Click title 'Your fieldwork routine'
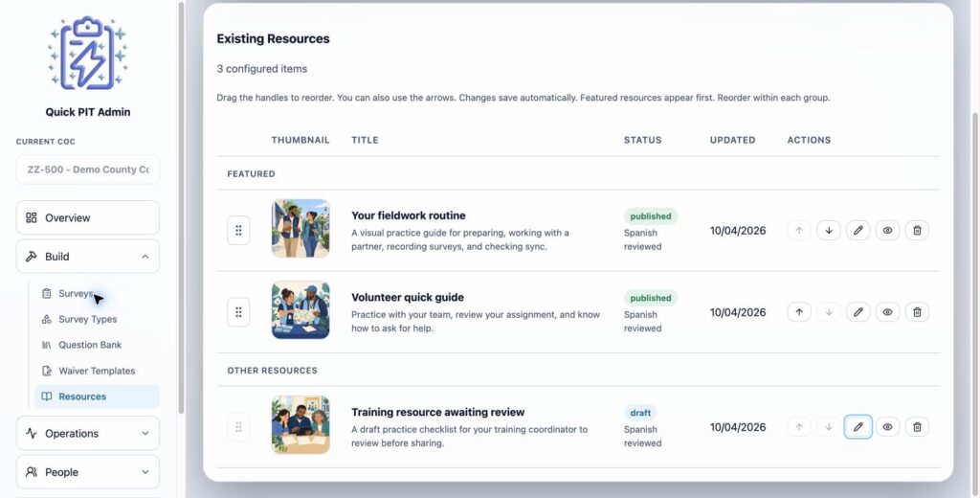The image size is (980, 498). (x=408, y=215)
